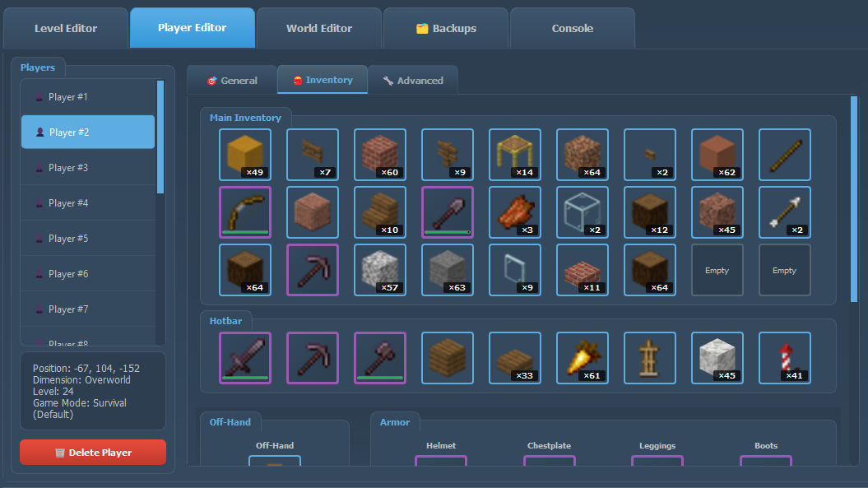Open the Backups tab
The image size is (868, 488).
click(446, 28)
